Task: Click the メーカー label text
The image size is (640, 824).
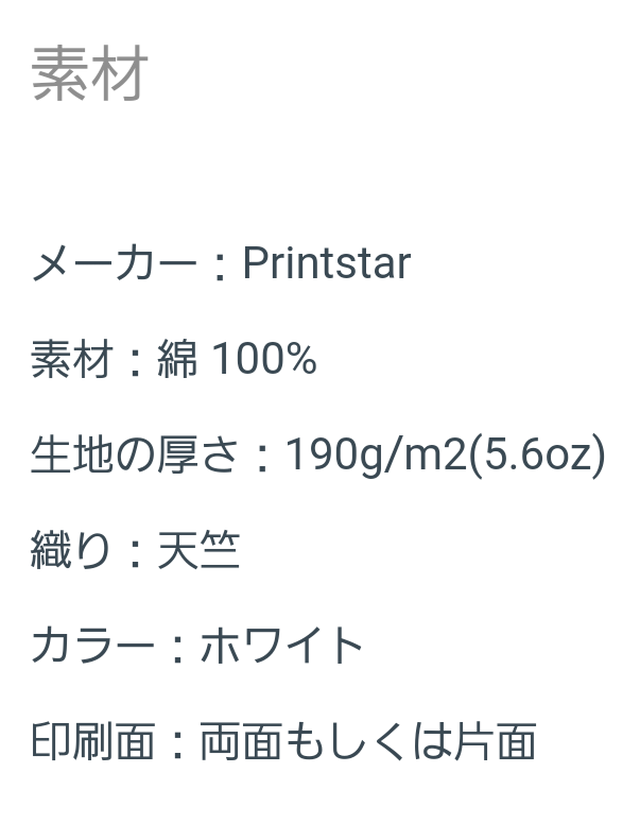Action: pos(114,263)
